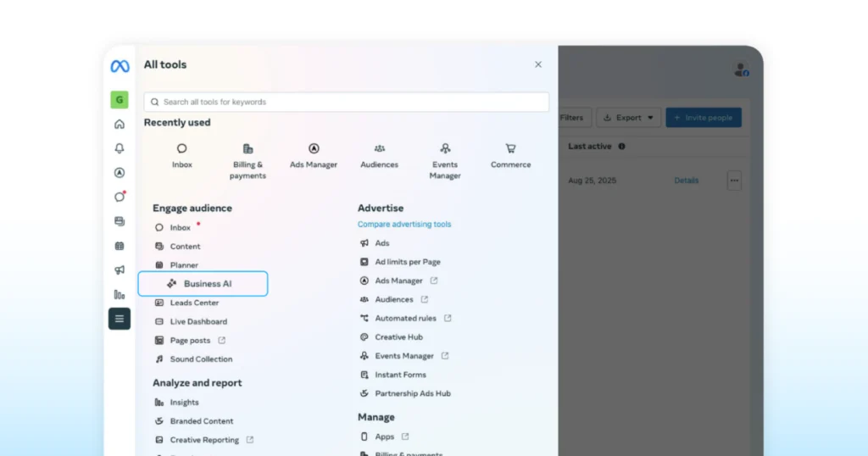Viewport: 868px width, 456px height.
Task: Select Planner under Engage audience
Action: click(184, 265)
